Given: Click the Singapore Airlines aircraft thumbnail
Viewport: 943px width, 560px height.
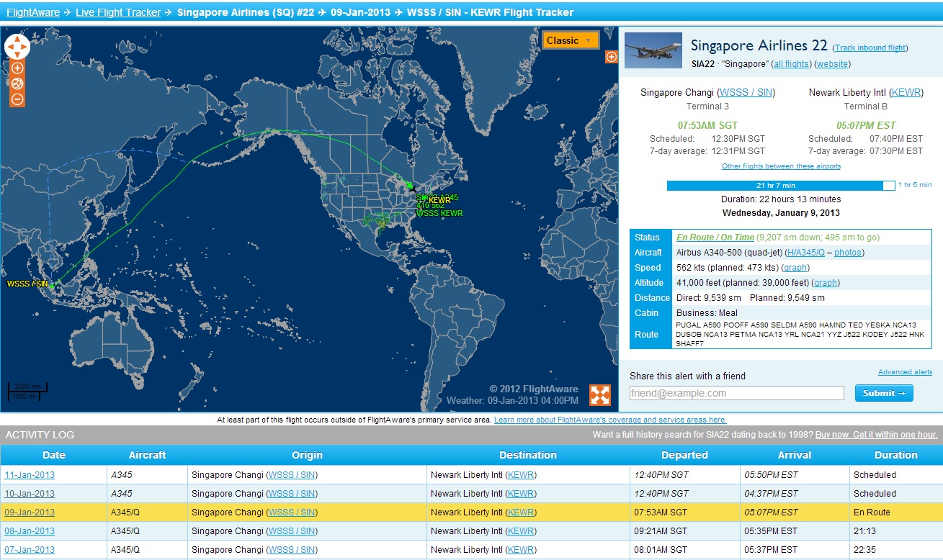Looking at the screenshot, I should (653, 50).
